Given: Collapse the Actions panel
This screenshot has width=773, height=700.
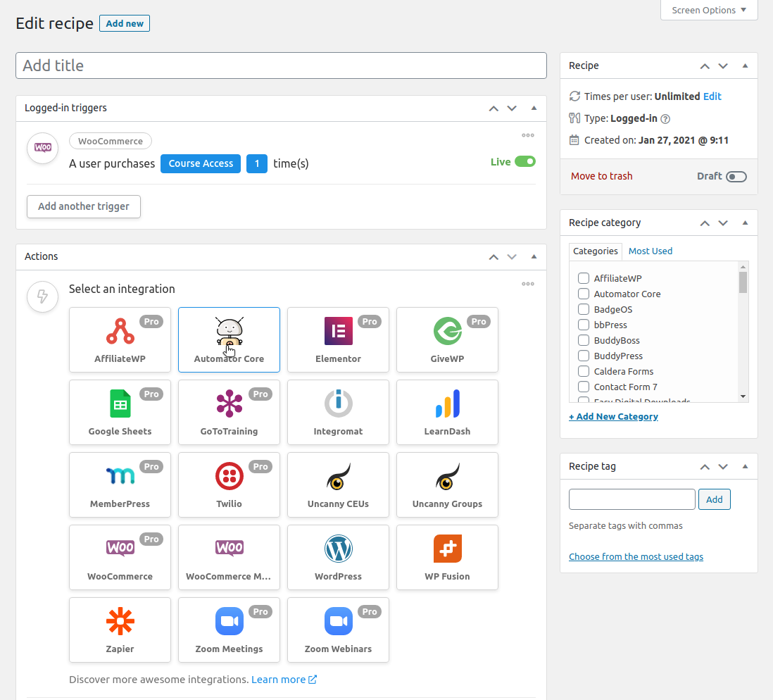Looking at the screenshot, I should coord(534,256).
